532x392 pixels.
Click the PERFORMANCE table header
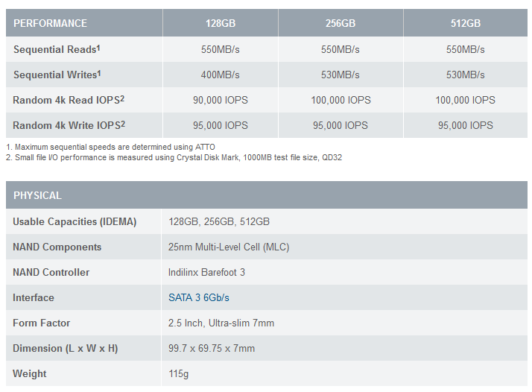click(50, 23)
